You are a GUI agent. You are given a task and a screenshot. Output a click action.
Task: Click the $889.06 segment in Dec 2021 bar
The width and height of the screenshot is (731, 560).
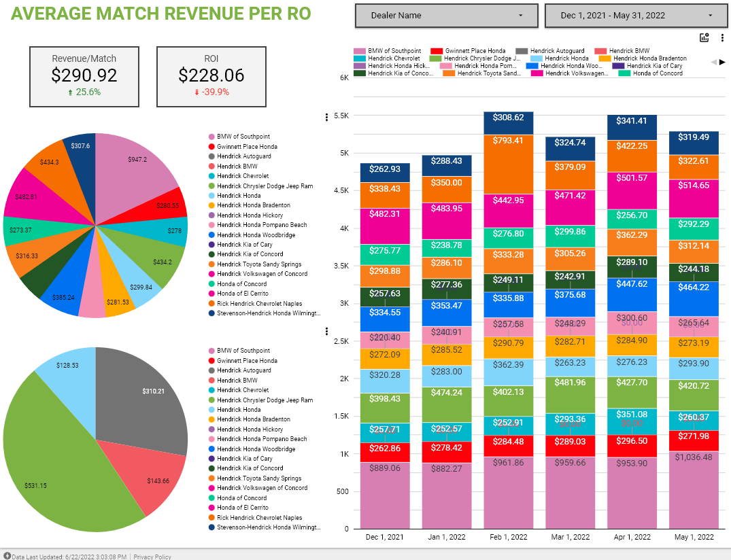point(385,495)
